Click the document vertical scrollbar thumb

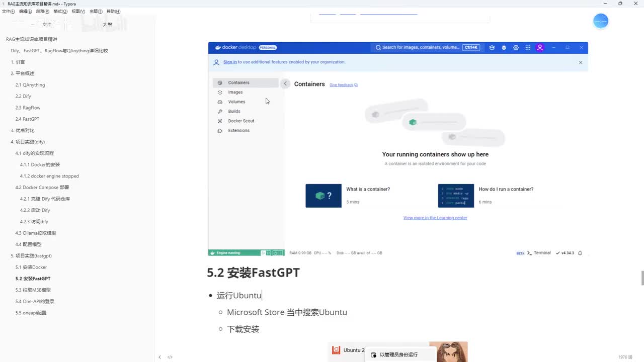coord(642,278)
